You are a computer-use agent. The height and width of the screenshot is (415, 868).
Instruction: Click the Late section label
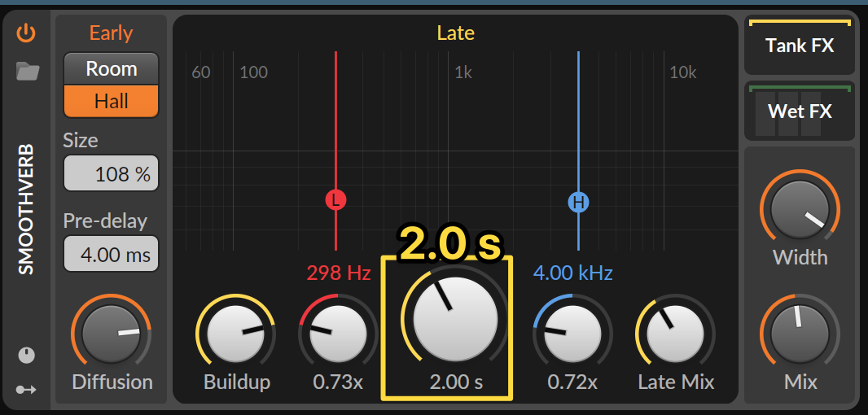click(x=456, y=33)
